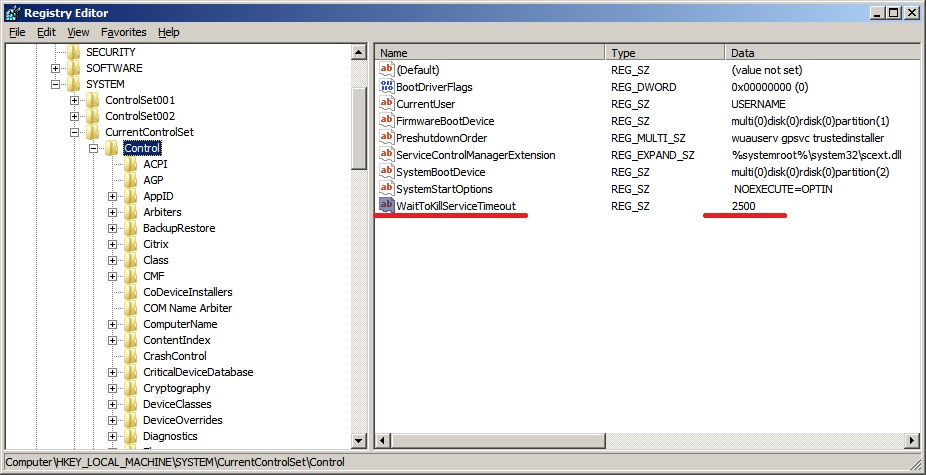Click the CrashControl folder icon
The width and height of the screenshot is (926, 475).
(131, 356)
